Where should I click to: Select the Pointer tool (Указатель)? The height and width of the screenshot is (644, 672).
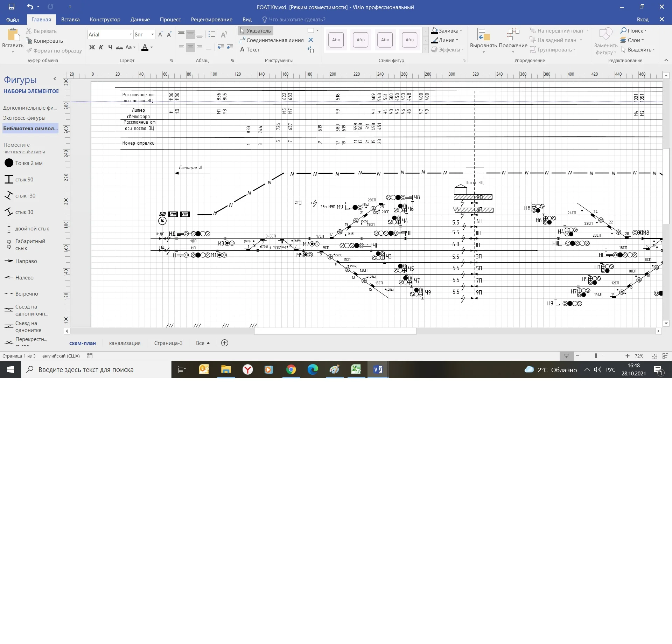[x=255, y=31]
